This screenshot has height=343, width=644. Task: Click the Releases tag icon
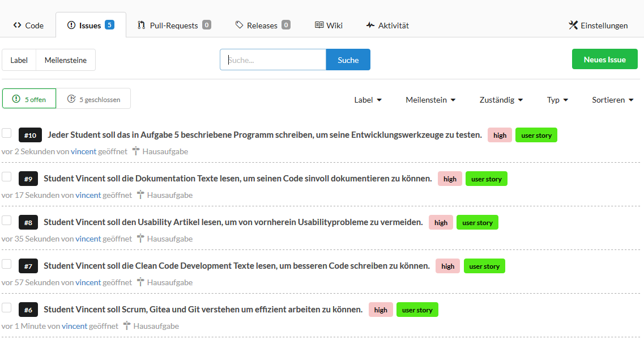[240, 26]
